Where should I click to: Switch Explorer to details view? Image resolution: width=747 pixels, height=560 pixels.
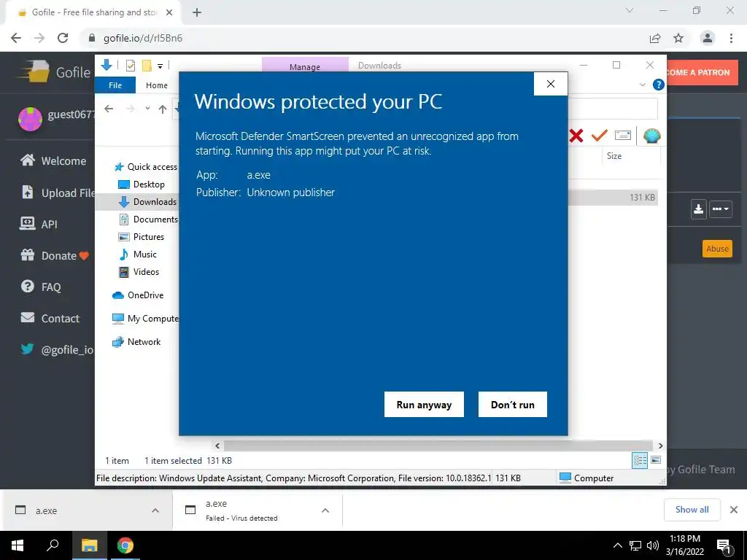[x=640, y=460]
